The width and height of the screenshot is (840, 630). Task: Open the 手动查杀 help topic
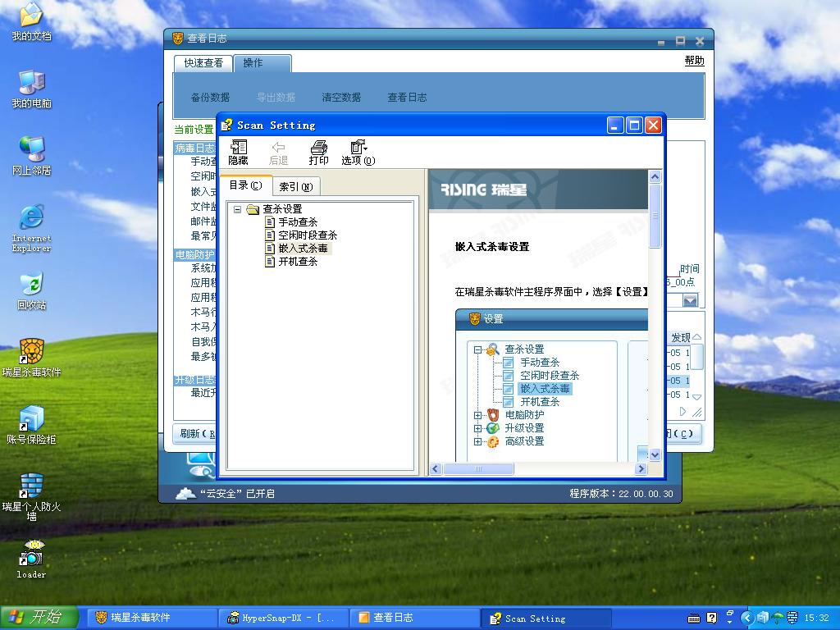coord(291,221)
